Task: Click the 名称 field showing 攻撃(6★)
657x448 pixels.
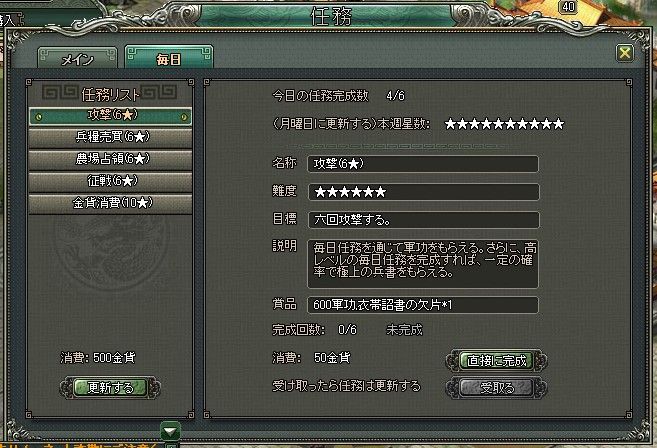Action: pos(423,164)
